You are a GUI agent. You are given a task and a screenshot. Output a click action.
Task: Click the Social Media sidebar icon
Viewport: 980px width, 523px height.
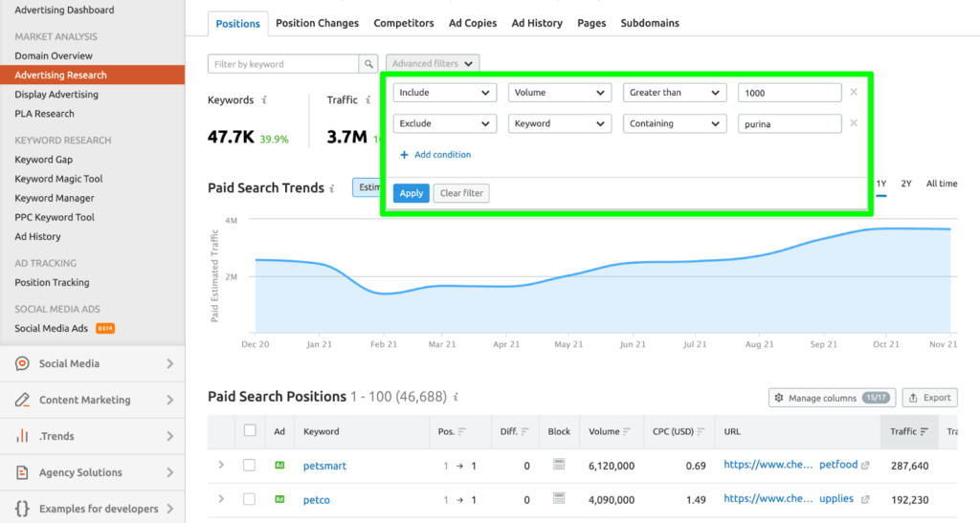point(22,363)
